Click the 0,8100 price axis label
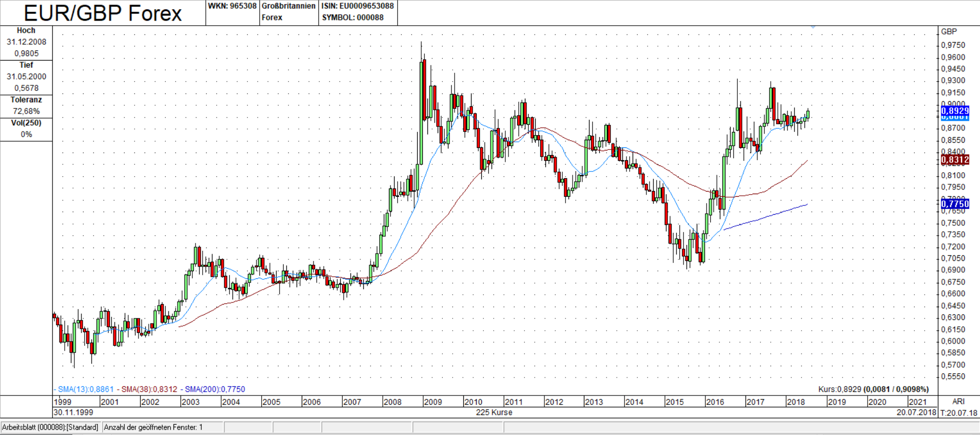The width and height of the screenshot is (980, 435). [953, 176]
